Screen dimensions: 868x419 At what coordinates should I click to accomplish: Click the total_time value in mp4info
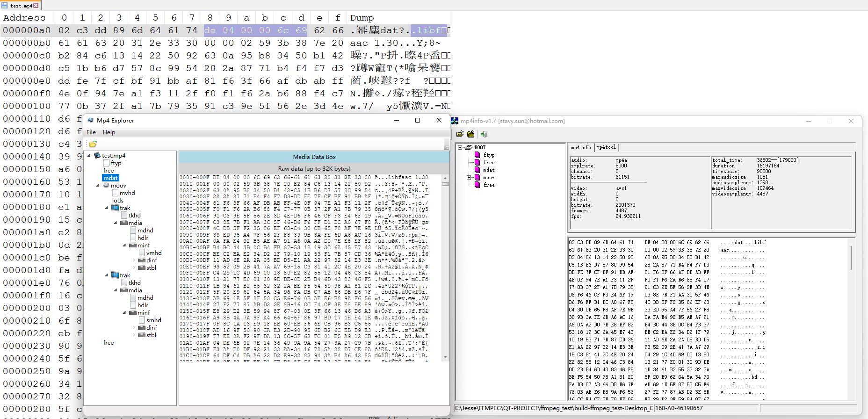(x=777, y=160)
